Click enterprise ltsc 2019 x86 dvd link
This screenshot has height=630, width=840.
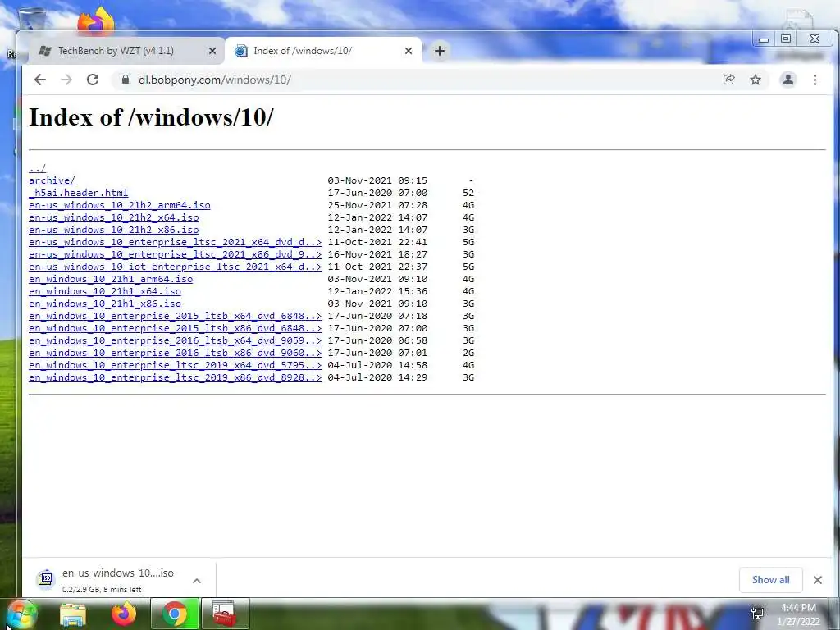tap(176, 377)
